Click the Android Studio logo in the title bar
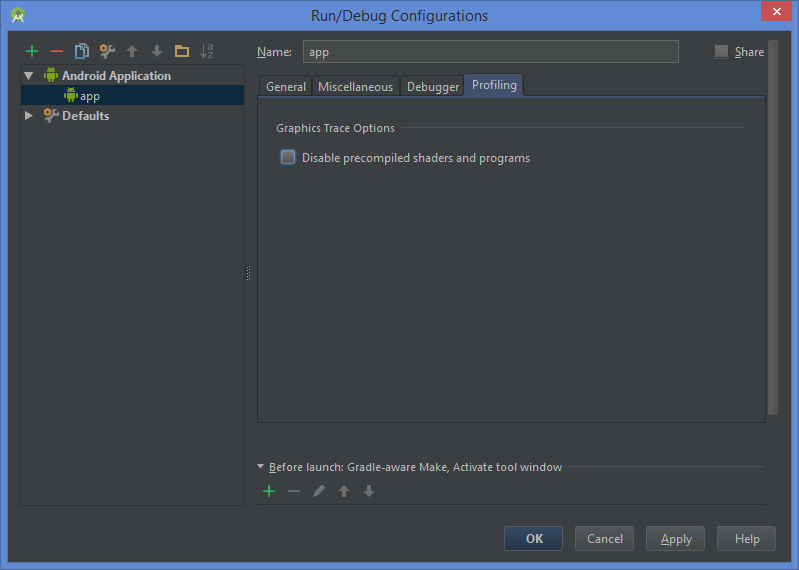The width and height of the screenshot is (799, 570). click(18, 15)
